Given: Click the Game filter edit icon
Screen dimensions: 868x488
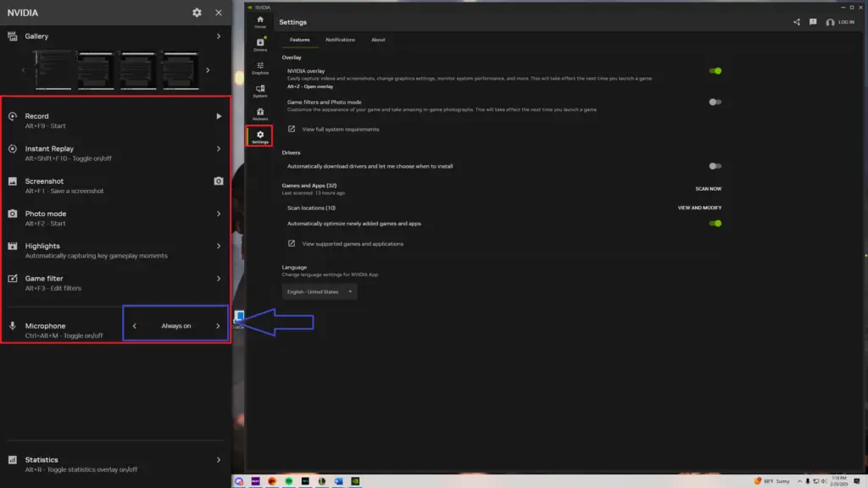Looking at the screenshot, I should 12,278.
